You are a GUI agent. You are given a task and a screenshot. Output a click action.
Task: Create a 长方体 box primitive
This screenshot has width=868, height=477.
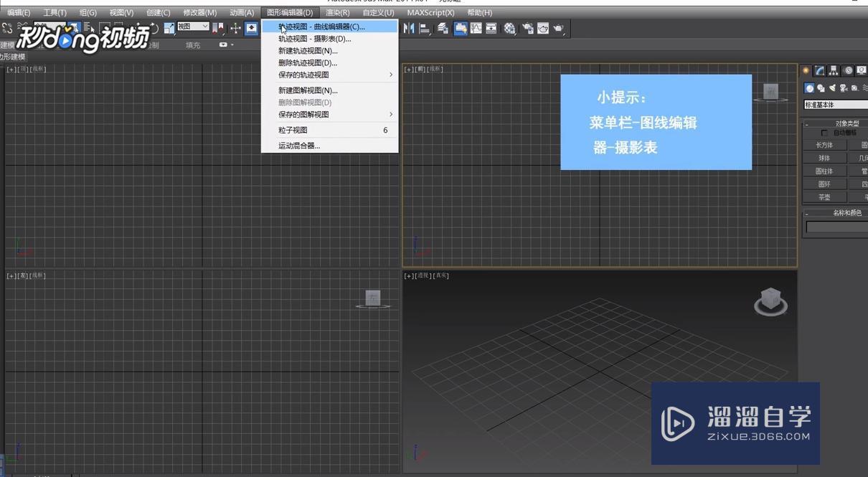[x=824, y=145]
